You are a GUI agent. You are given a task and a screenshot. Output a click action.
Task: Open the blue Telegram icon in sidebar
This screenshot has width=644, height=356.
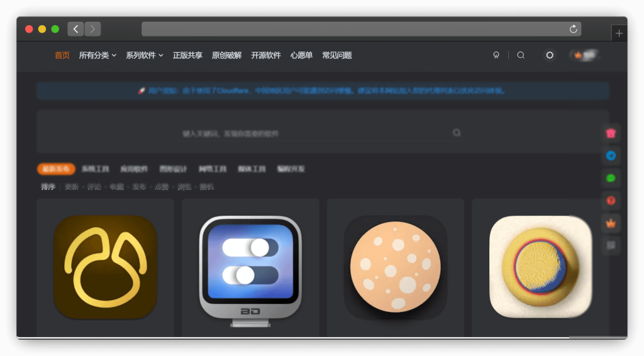click(610, 156)
